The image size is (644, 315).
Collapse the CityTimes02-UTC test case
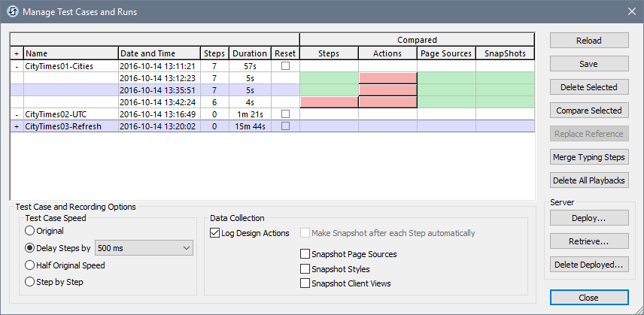[x=17, y=114]
